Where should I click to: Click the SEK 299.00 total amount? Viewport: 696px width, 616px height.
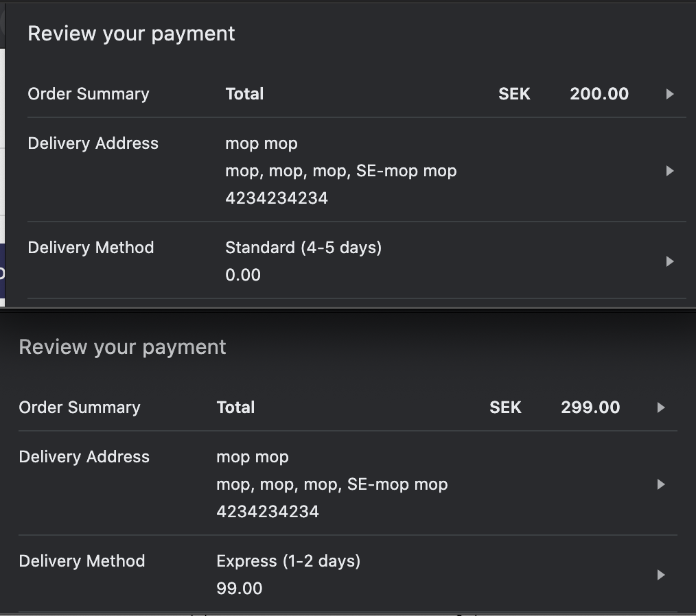[x=590, y=407]
